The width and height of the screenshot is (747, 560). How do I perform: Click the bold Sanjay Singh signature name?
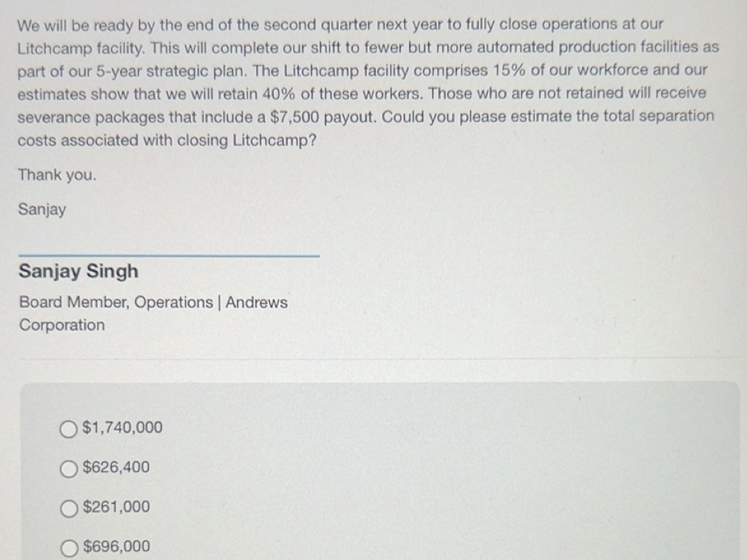click(x=78, y=271)
